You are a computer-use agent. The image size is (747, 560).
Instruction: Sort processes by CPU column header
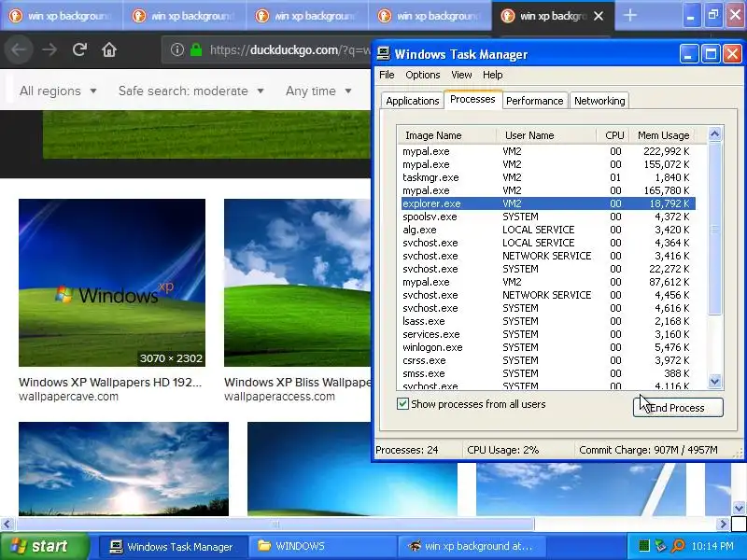(613, 135)
